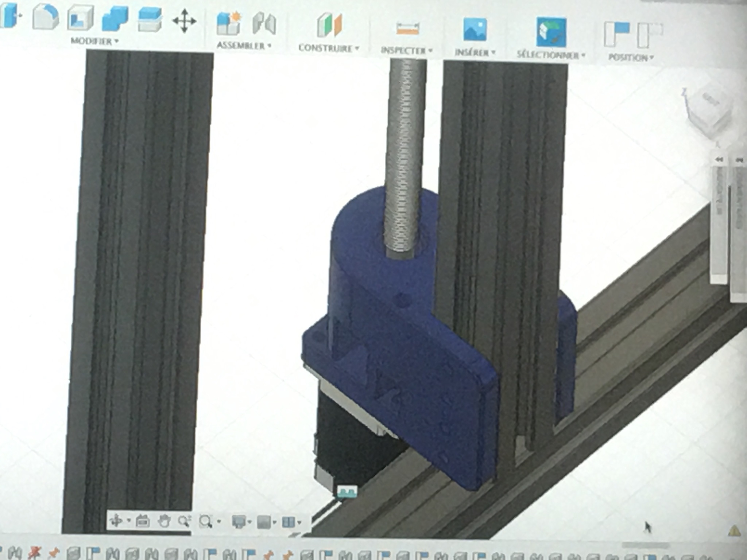Click the New Component icon in Assembler

(x=228, y=24)
